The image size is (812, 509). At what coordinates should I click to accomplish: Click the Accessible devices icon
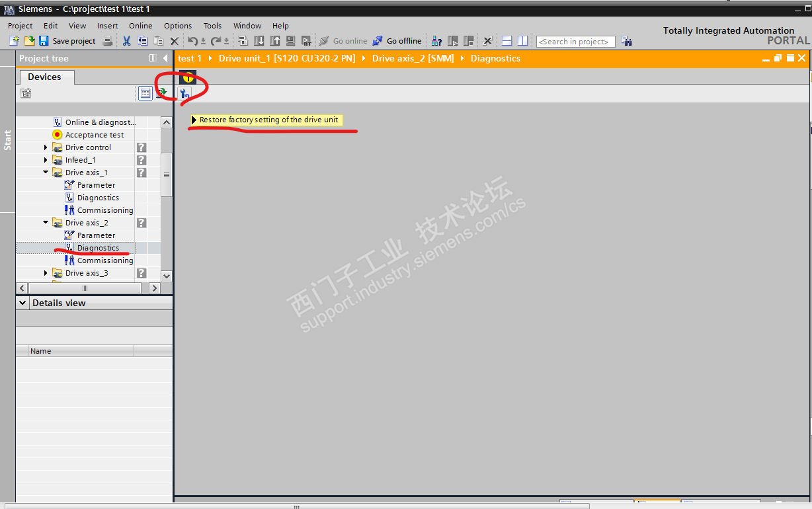[x=436, y=41]
